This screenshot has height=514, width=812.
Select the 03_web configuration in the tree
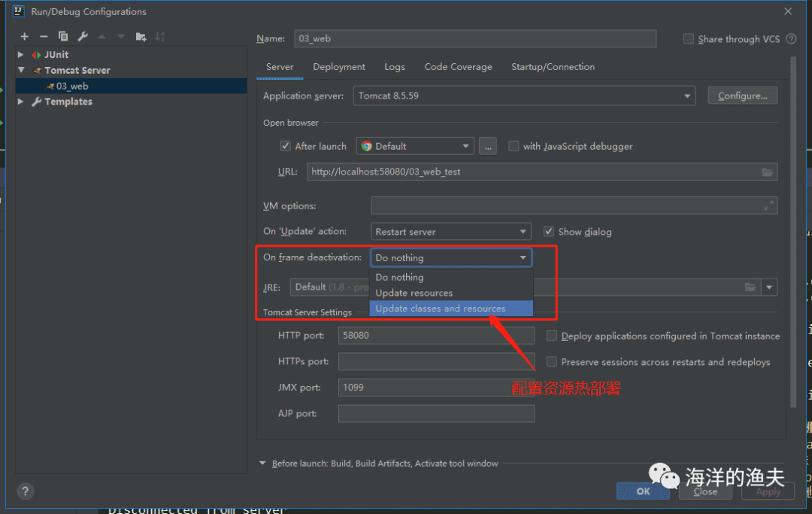(x=132, y=86)
